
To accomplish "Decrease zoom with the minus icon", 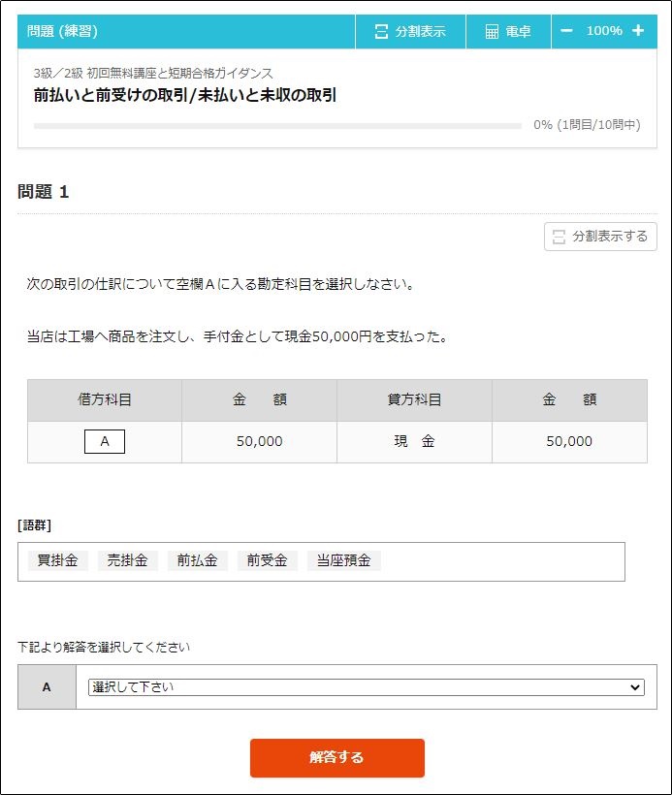I will tap(566, 31).
